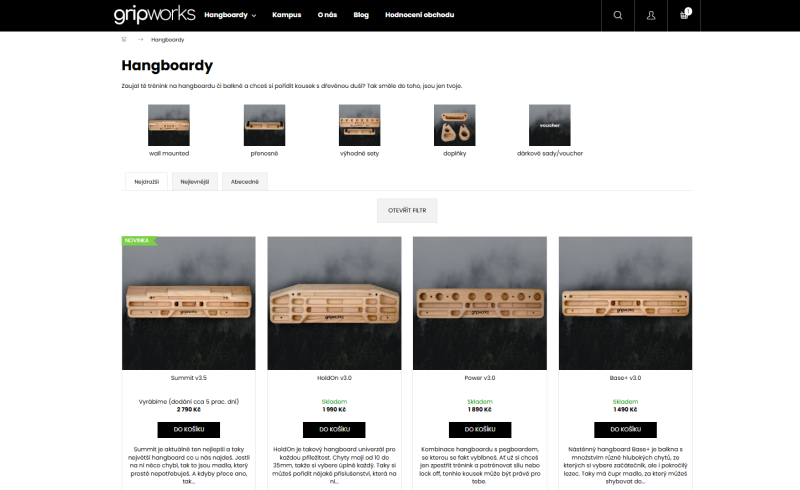Image resolution: width=800 pixels, height=490 pixels.
Task: Open the search magnifier icon
Action: coord(617,15)
